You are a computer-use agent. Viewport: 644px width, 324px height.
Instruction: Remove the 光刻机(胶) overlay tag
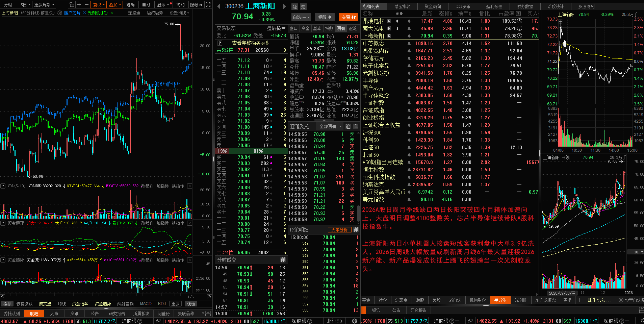click(x=112, y=13)
